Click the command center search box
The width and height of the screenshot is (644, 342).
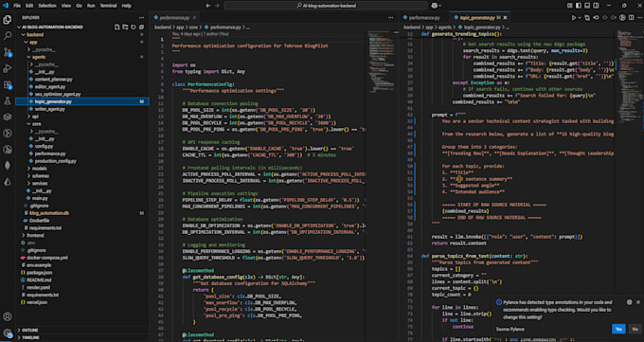click(326, 6)
